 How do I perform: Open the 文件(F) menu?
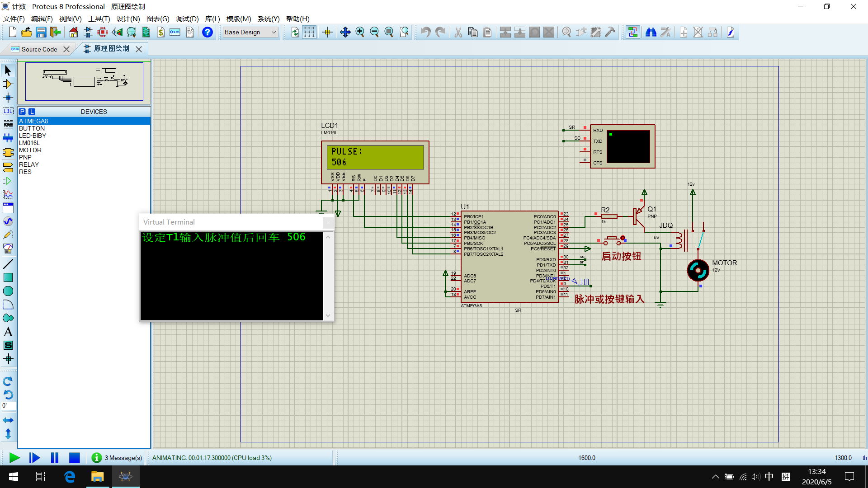[14, 19]
